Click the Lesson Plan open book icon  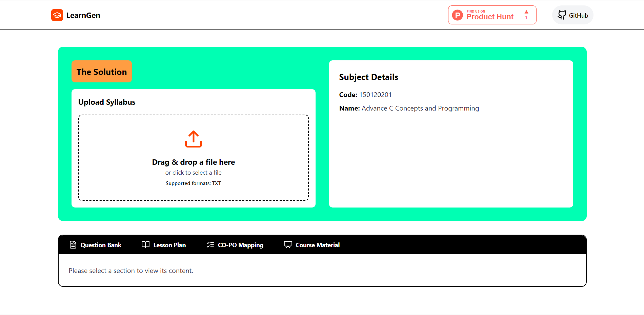(145, 244)
